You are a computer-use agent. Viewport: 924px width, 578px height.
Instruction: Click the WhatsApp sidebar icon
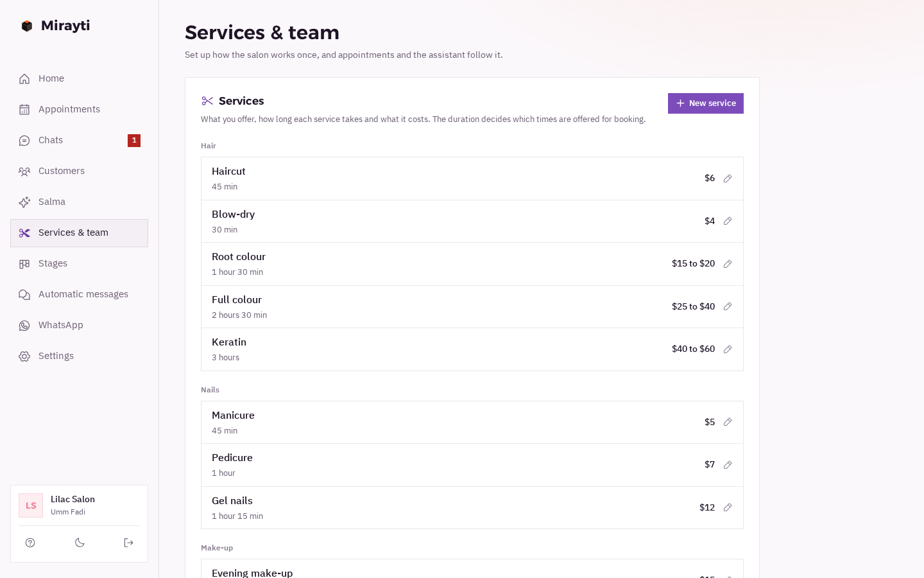[24, 326]
